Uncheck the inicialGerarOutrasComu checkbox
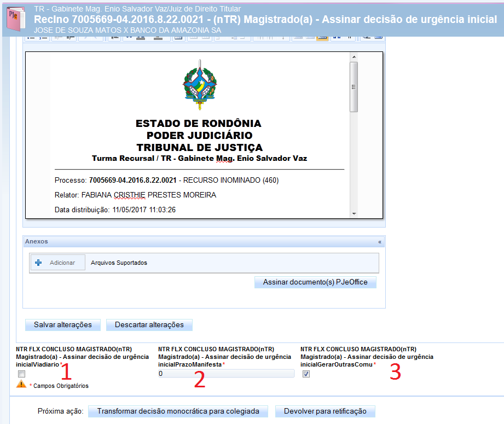 pyautogui.click(x=306, y=374)
